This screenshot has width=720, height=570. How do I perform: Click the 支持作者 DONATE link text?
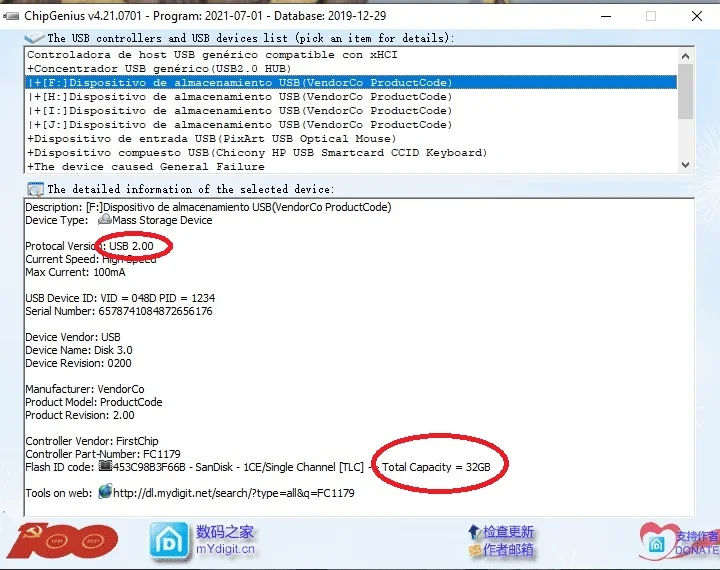[x=697, y=543]
